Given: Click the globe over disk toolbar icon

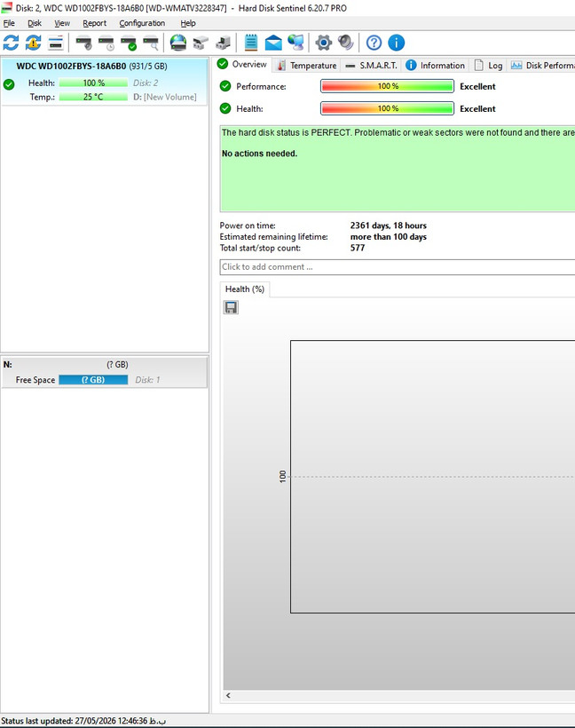Looking at the screenshot, I should (178, 43).
